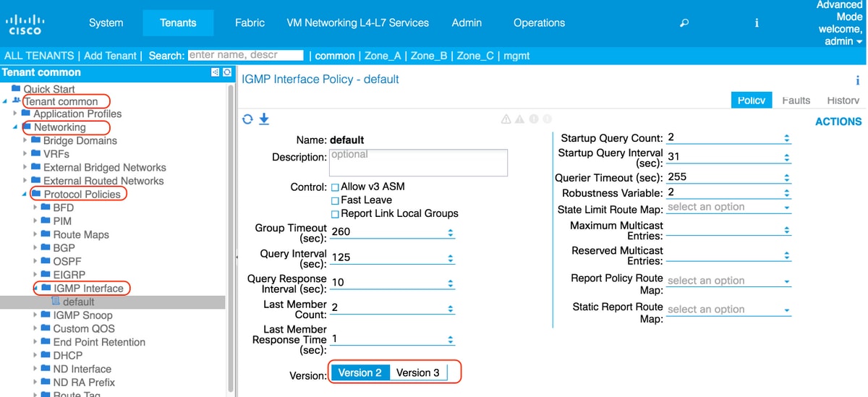Click the Query Interval stepper arrows
The image size is (868, 397).
(x=451, y=258)
